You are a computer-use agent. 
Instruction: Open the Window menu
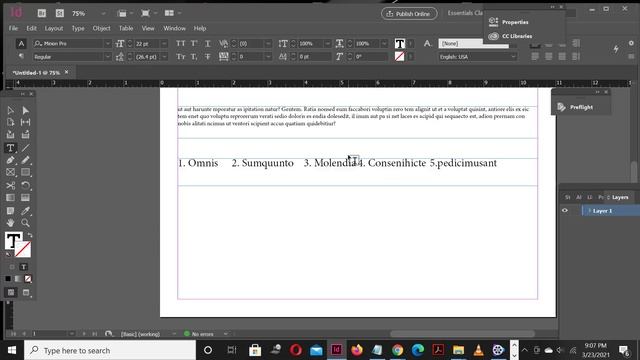tap(174, 28)
